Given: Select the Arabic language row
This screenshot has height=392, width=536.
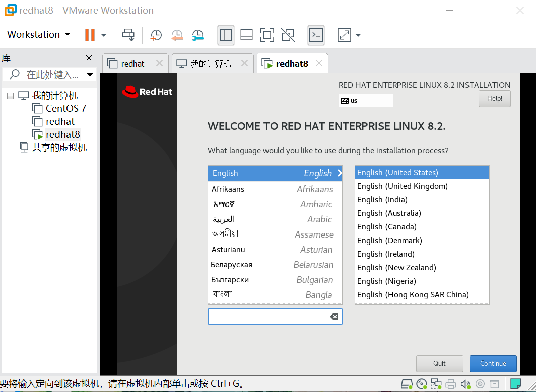Looking at the screenshot, I should (275, 219).
